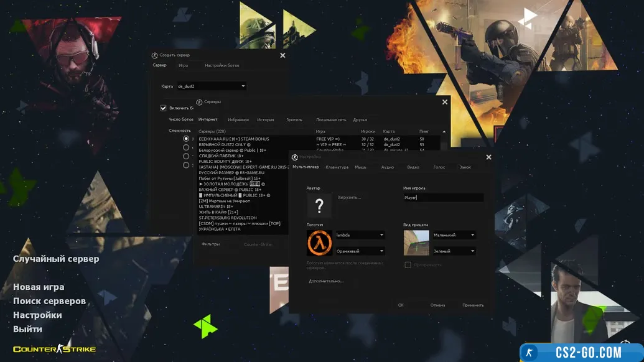This screenshot has width=644, height=362.
Task: Click the Применить button
Action: (x=472, y=305)
